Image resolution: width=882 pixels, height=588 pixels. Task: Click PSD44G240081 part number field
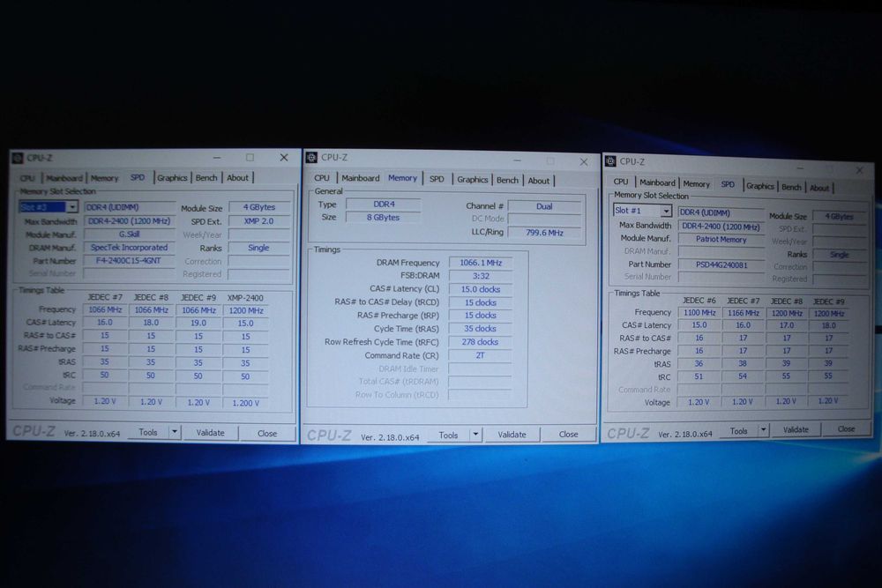click(721, 264)
